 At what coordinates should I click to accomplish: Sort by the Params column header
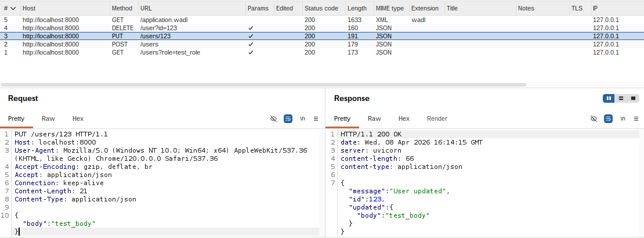[259, 8]
